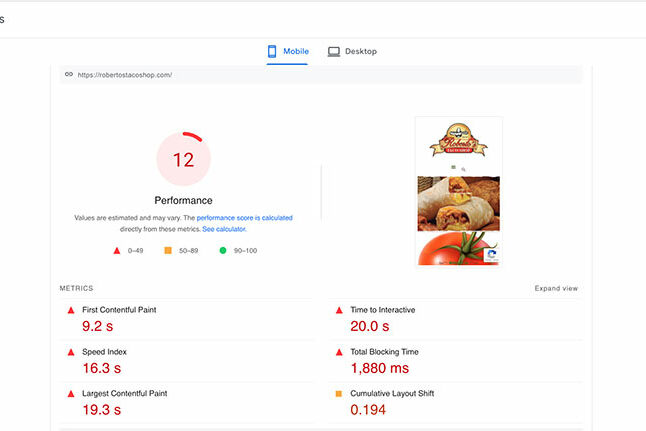Click the orange square 50–89 legend marker
Screen dimensions: 646x431
tap(169, 251)
